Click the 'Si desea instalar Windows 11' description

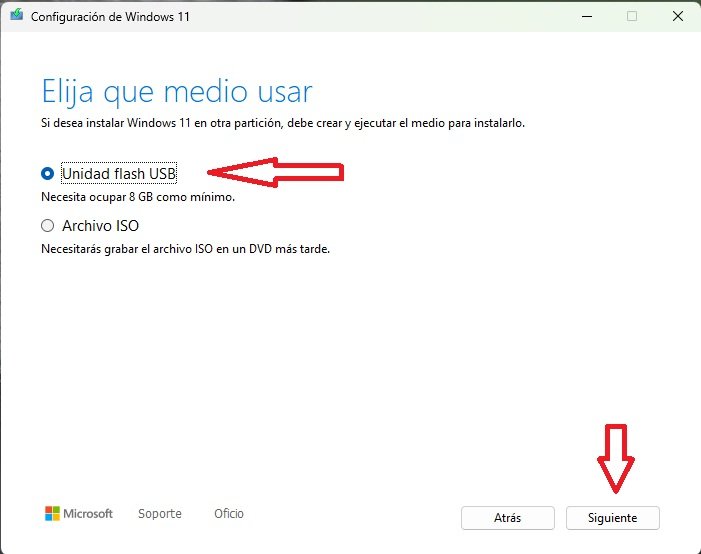pyautogui.click(x=283, y=123)
